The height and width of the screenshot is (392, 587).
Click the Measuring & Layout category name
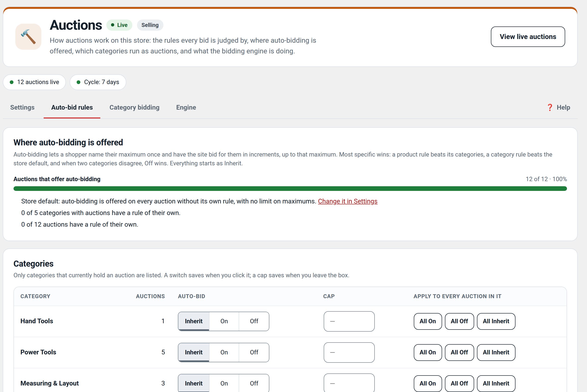[x=49, y=383]
